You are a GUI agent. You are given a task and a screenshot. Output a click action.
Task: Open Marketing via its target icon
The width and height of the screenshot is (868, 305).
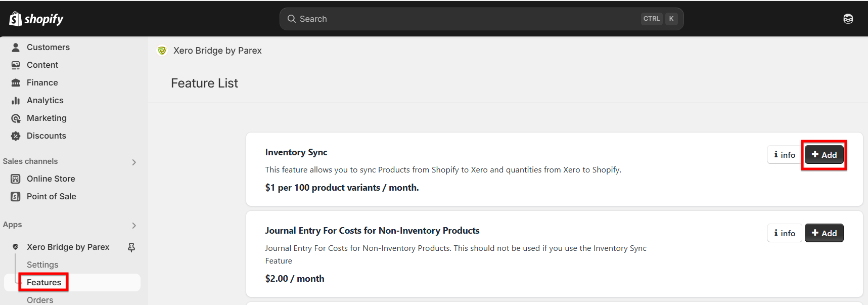[16, 118]
